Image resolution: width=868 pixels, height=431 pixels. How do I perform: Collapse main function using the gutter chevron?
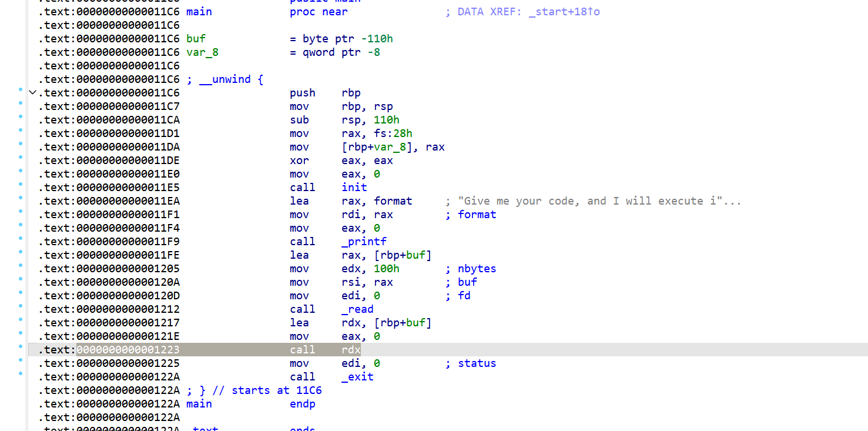(32, 93)
